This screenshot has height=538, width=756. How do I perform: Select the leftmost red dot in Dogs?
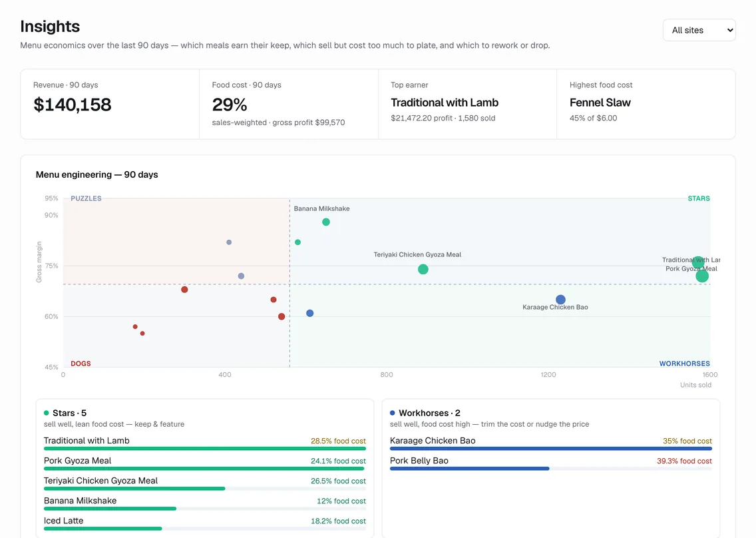coord(135,327)
